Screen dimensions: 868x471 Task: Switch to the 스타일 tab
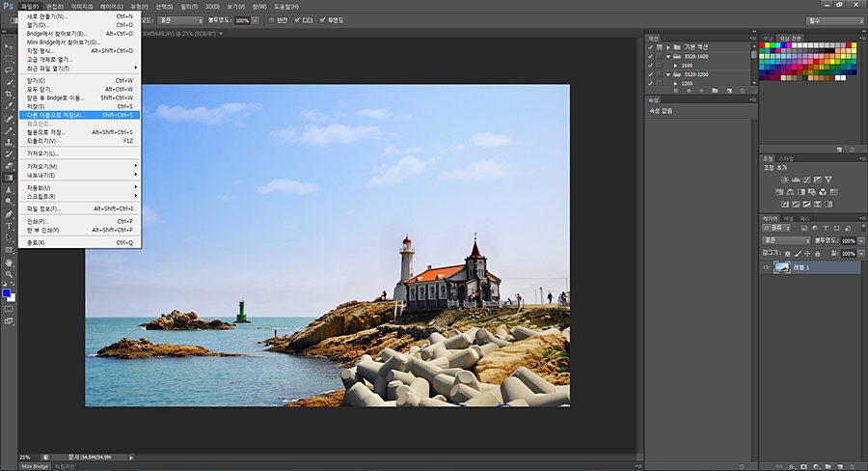(x=787, y=157)
